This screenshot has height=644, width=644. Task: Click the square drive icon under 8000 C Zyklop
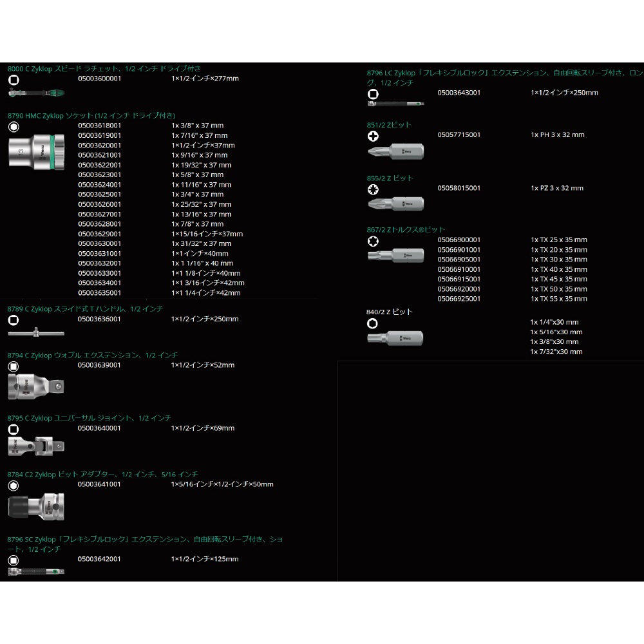tap(14, 80)
